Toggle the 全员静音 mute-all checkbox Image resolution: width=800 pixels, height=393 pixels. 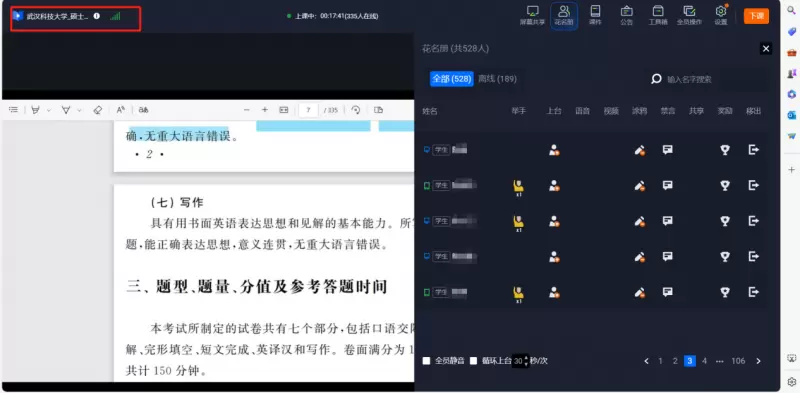[427, 361]
